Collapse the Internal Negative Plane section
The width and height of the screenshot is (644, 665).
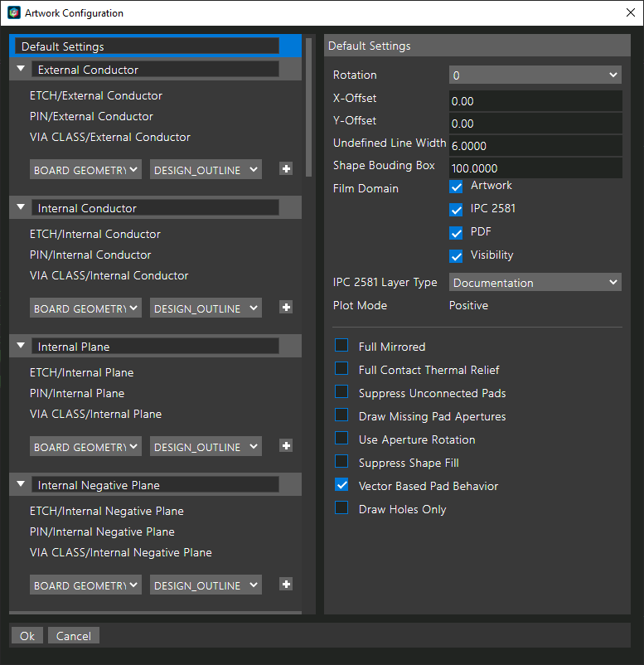21,484
